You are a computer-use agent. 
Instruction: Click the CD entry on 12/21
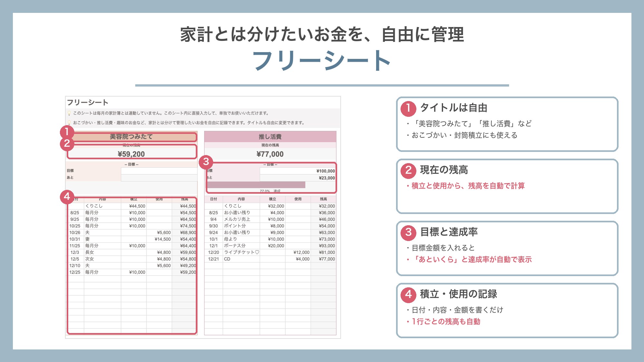241,259
